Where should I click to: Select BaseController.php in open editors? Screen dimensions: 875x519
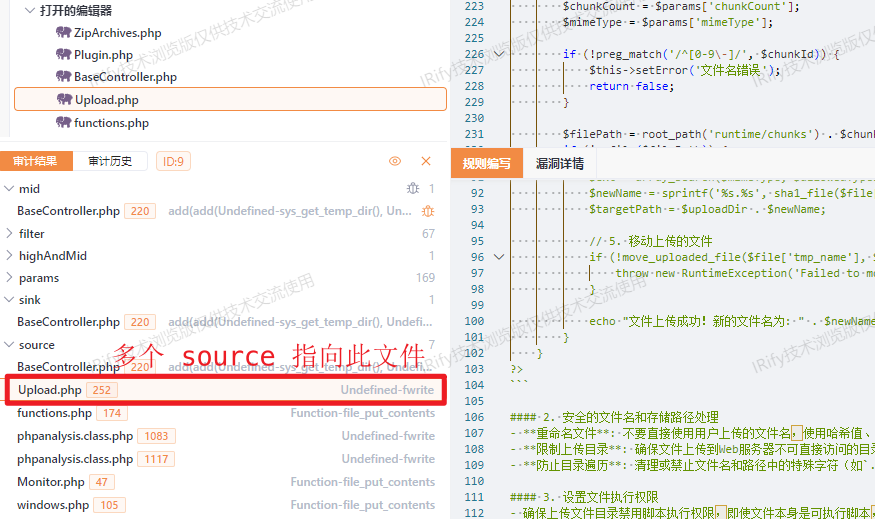(125, 77)
